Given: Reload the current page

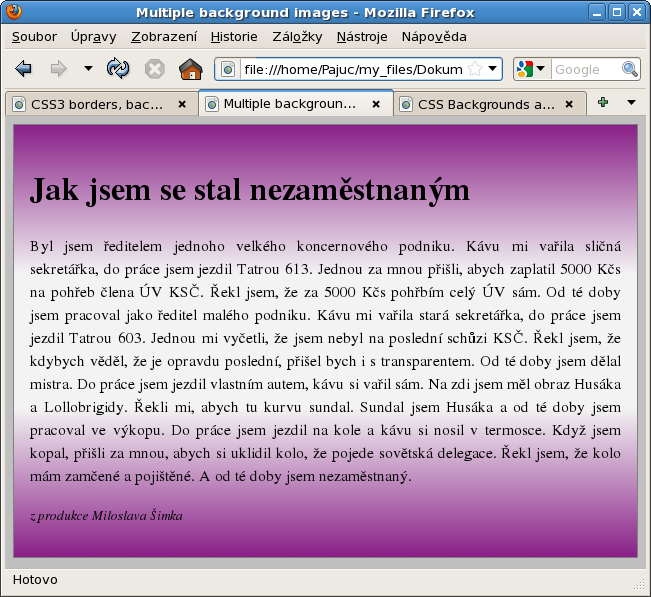Looking at the screenshot, I should [x=118, y=69].
